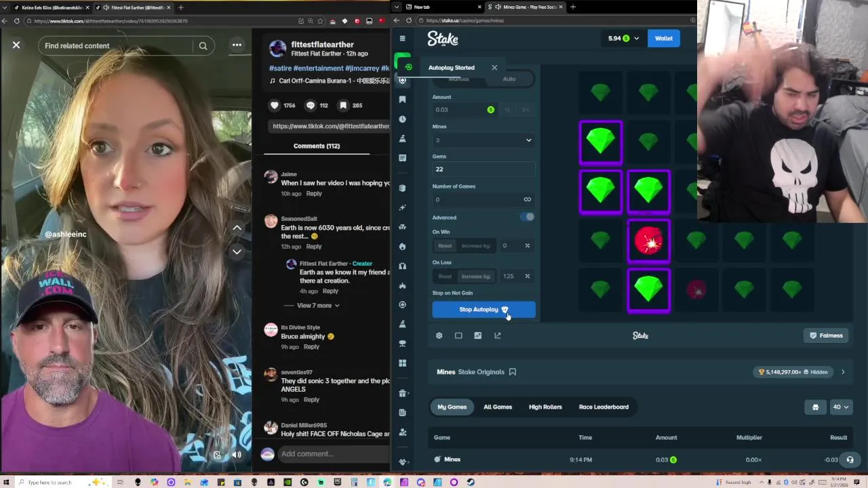
Task: Open #satire hashtag link
Action: 280,68
